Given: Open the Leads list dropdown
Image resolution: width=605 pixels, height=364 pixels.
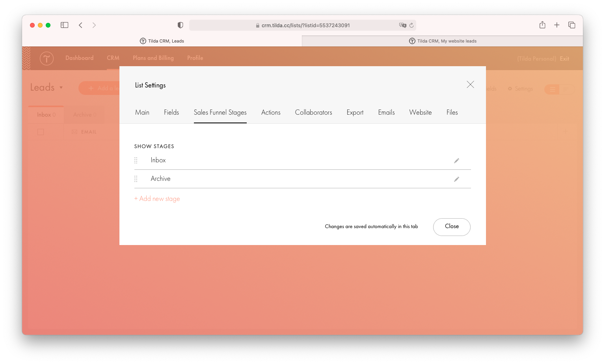Looking at the screenshot, I should pos(46,87).
